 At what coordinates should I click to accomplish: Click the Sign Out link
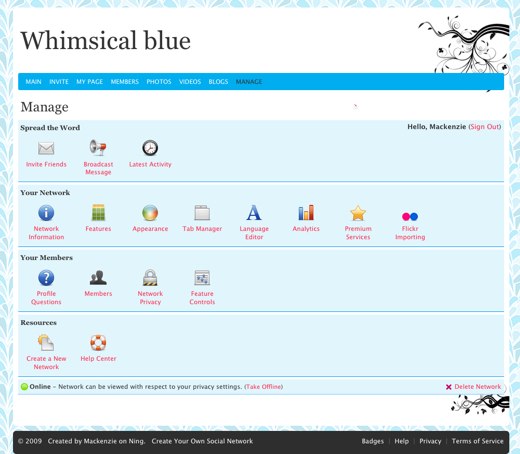pyautogui.click(x=485, y=127)
